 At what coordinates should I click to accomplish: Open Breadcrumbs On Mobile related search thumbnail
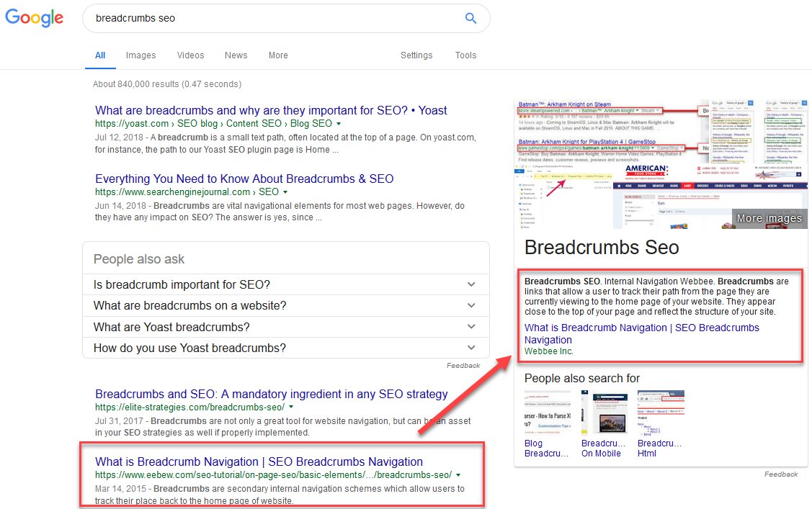click(x=604, y=413)
